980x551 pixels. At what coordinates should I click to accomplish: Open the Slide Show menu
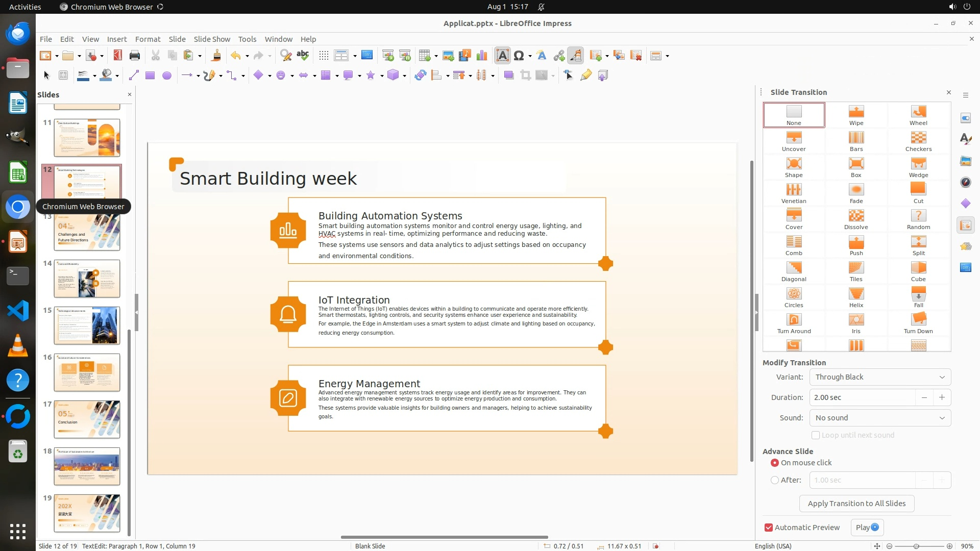[x=212, y=39]
